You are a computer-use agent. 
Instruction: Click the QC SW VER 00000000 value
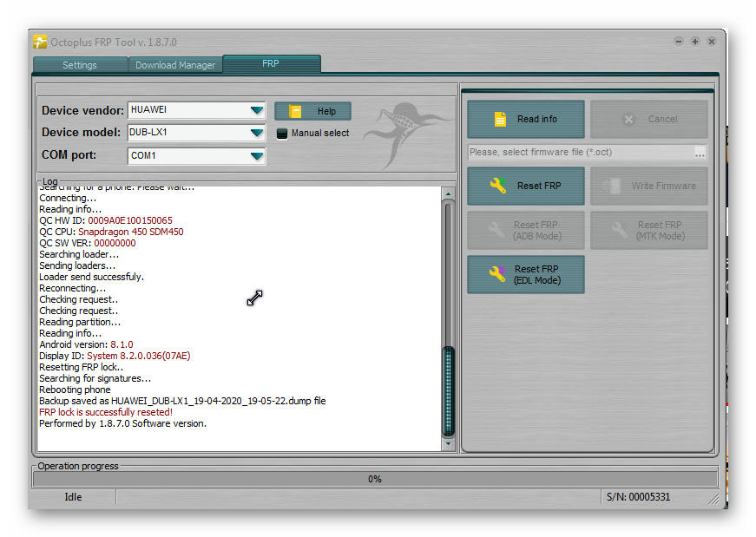pyautogui.click(x=115, y=244)
